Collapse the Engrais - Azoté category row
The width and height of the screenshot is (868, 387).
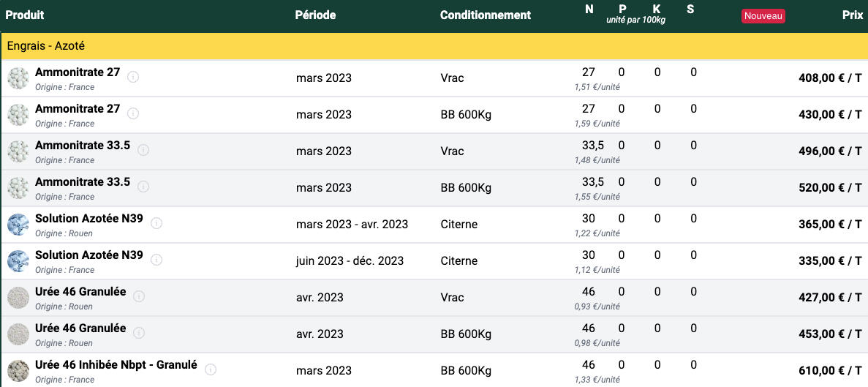[45, 45]
